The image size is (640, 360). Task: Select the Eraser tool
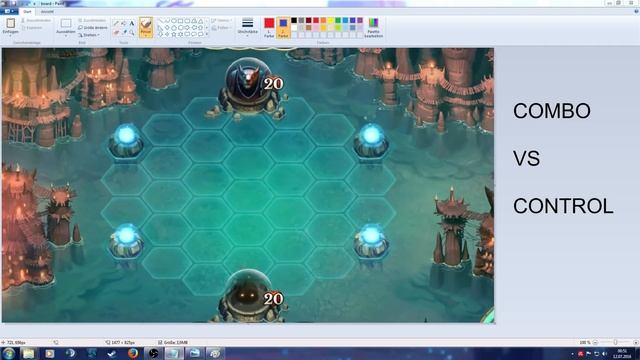116,32
